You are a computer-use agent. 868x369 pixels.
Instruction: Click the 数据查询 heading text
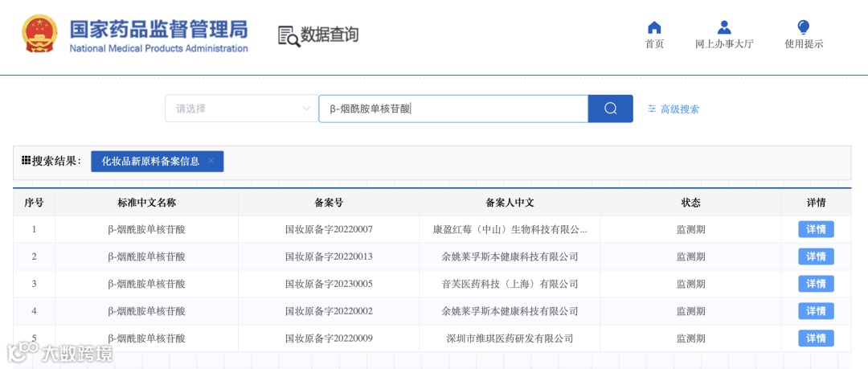[x=330, y=35]
